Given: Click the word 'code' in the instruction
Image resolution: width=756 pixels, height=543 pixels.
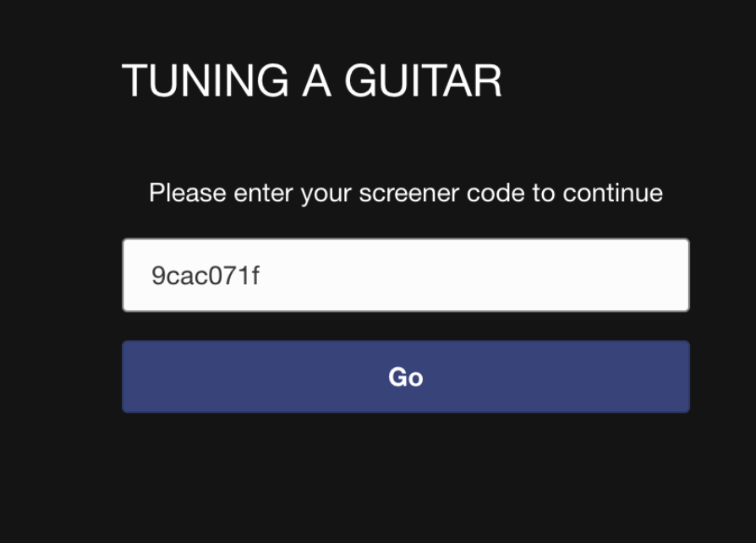Looking at the screenshot, I should 495,193.
